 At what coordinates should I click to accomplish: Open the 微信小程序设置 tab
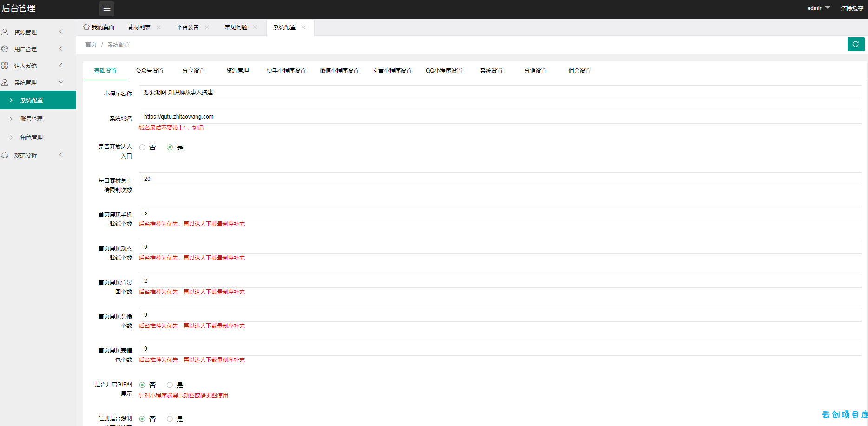pyautogui.click(x=339, y=71)
